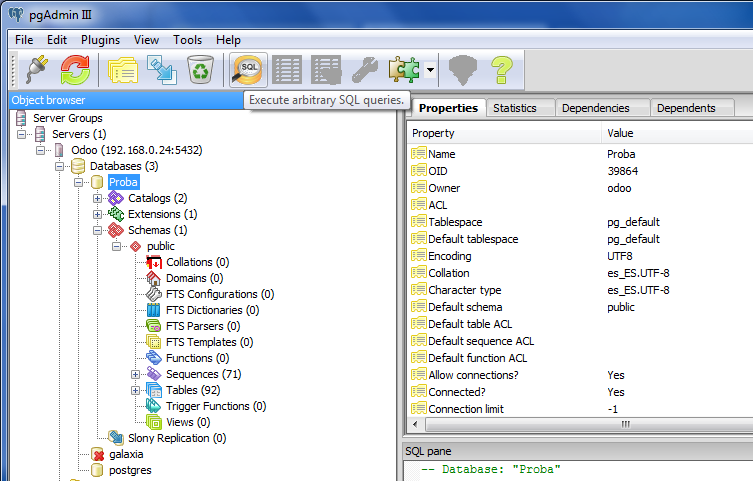Open the Plugins menu

100,40
